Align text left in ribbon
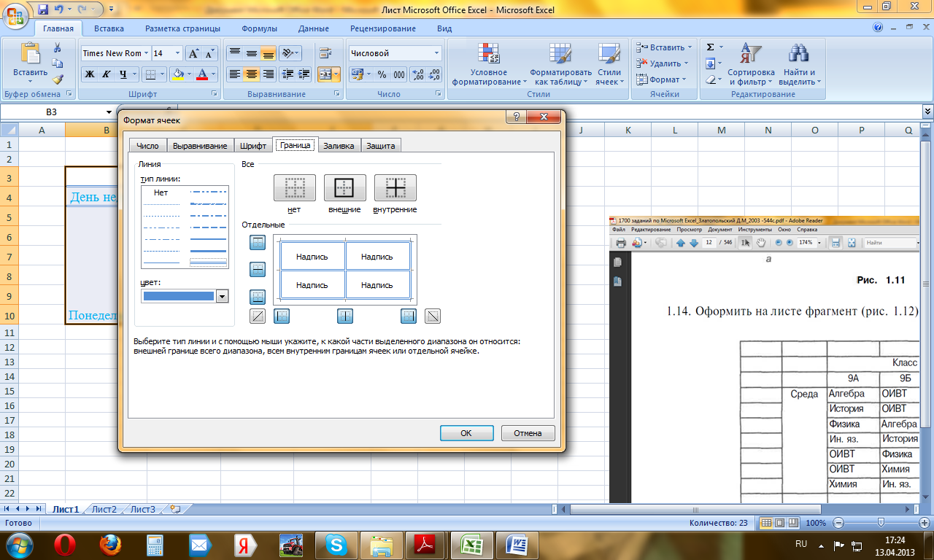The height and width of the screenshot is (560, 934). pos(235,74)
